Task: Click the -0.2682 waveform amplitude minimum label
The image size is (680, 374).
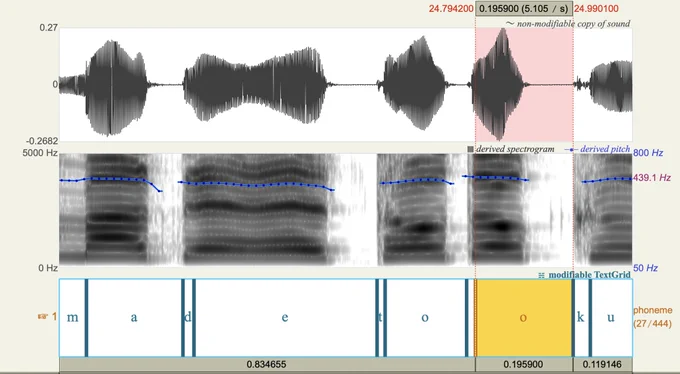Action: [42, 141]
